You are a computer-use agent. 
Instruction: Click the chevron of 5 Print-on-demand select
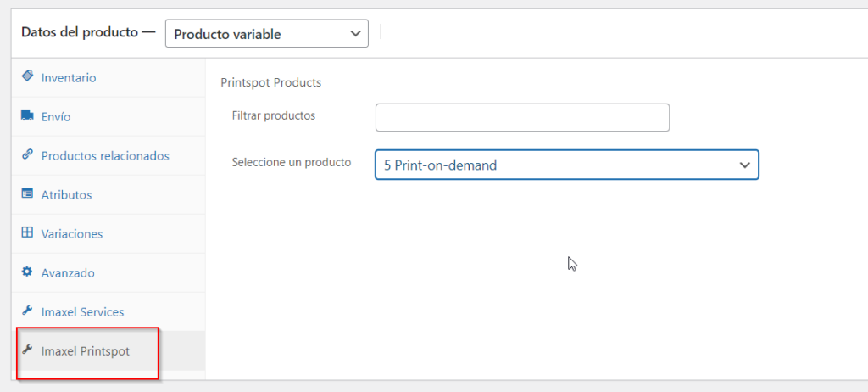(x=744, y=165)
